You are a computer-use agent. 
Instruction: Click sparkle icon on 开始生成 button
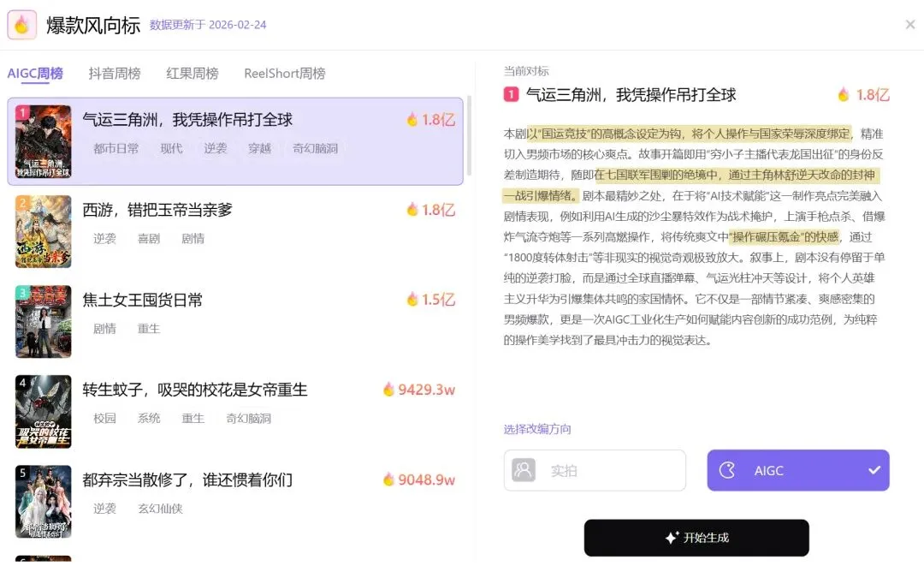click(x=672, y=538)
